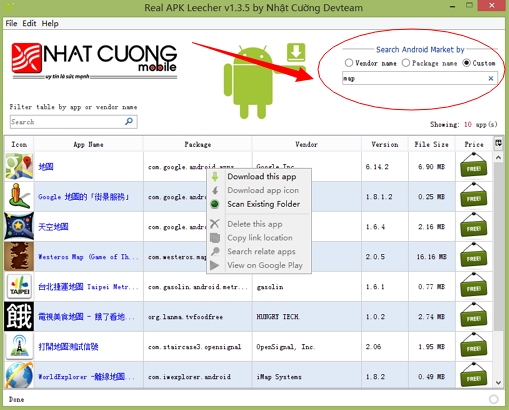Open the WorldExplorer app name link

tap(86, 377)
